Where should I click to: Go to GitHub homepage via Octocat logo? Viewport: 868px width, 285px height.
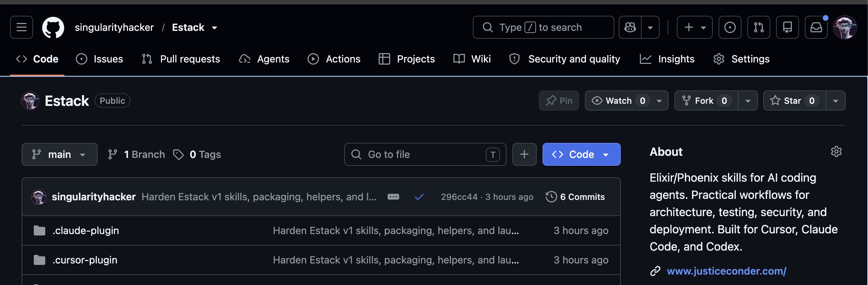point(53,27)
